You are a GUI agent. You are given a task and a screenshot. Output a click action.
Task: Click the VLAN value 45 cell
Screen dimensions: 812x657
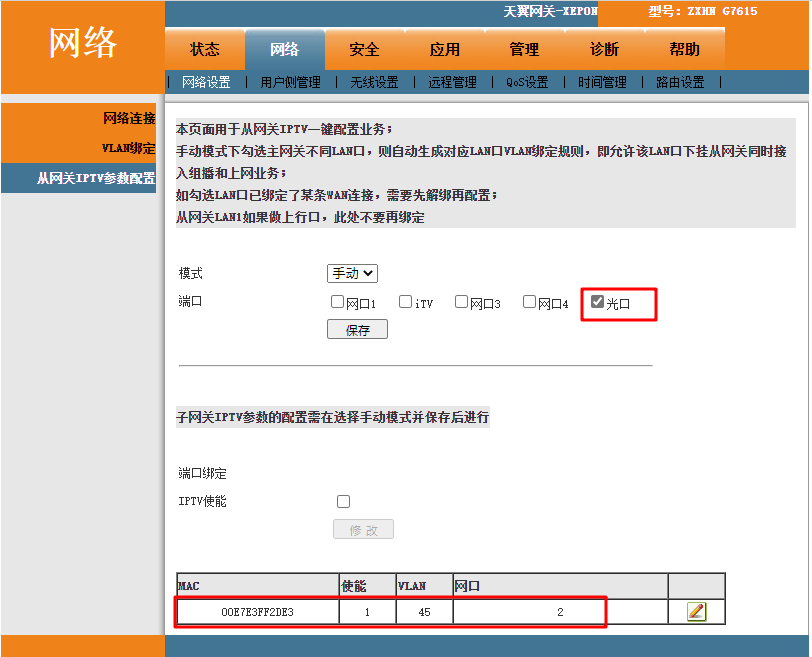click(x=424, y=612)
